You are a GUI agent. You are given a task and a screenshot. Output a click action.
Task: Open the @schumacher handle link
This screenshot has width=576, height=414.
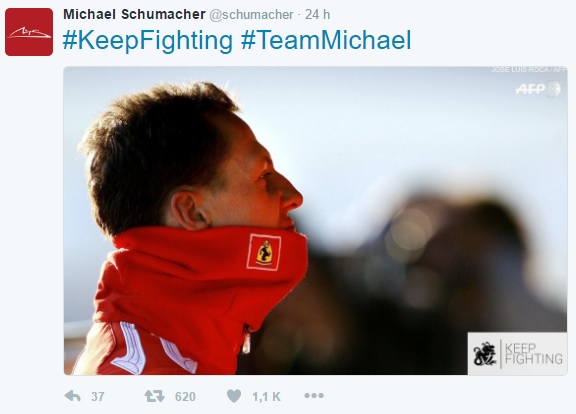point(251,15)
